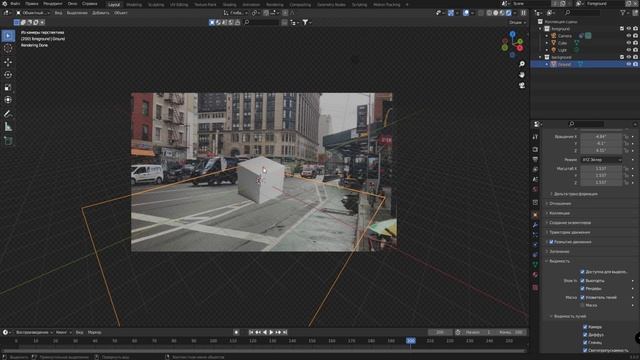640x360 pixels.
Task: Toggle camera view with the viewport camera icon
Action: coord(522,85)
